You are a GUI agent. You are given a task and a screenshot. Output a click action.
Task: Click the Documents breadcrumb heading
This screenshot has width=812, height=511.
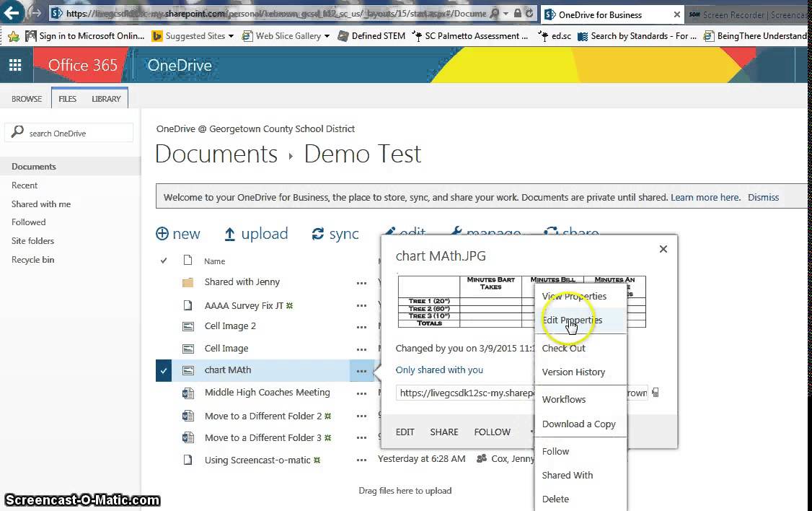[x=216, y=154]
